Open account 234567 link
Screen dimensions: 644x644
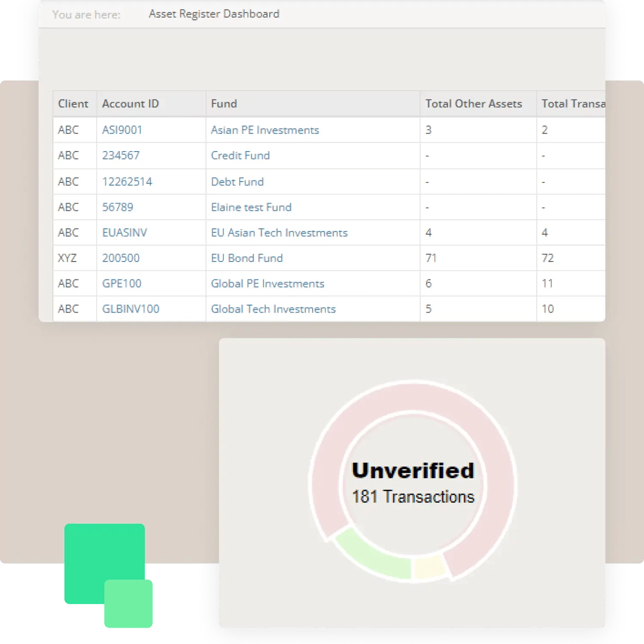click(121, 155)
